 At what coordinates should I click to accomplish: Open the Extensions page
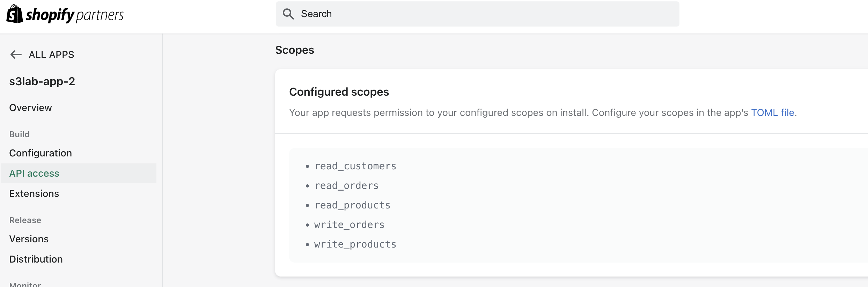tap(34, 193)
